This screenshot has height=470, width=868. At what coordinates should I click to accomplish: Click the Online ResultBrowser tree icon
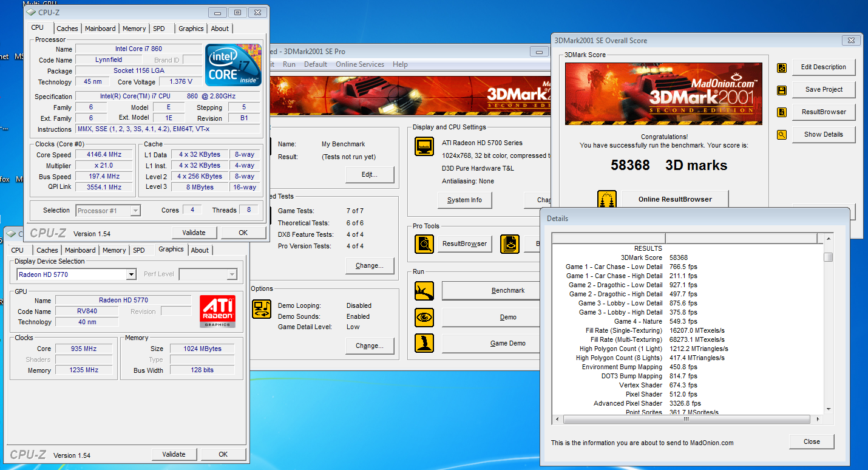click(x=606, y=199)
